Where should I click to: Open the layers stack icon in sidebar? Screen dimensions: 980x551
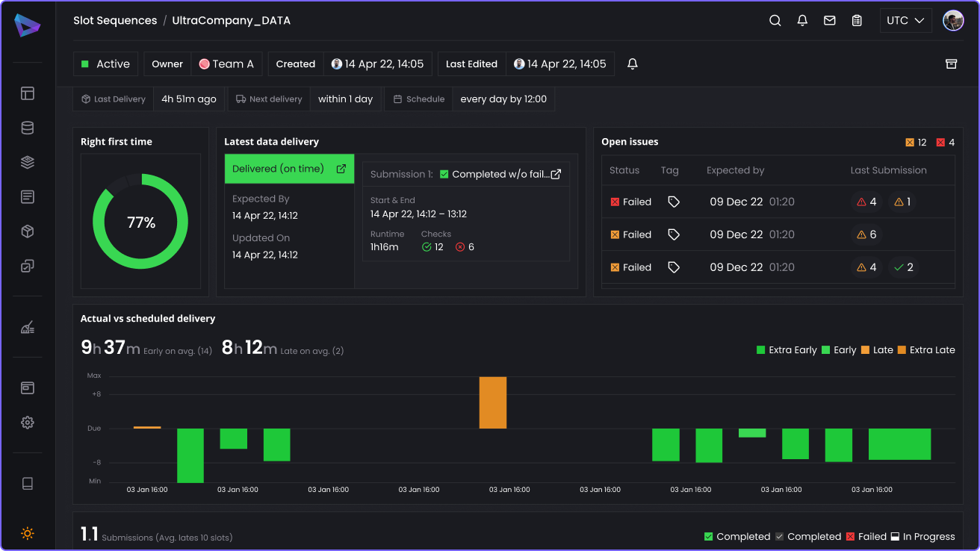tap(28, 163)
